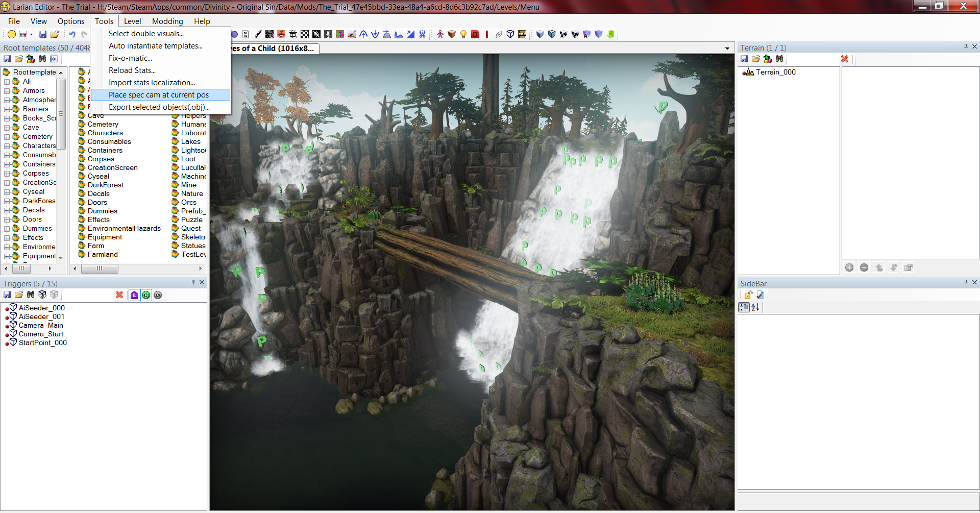Toggle the purple trigger filter button
Screen dimensions: 980x513
click(134, 295)
